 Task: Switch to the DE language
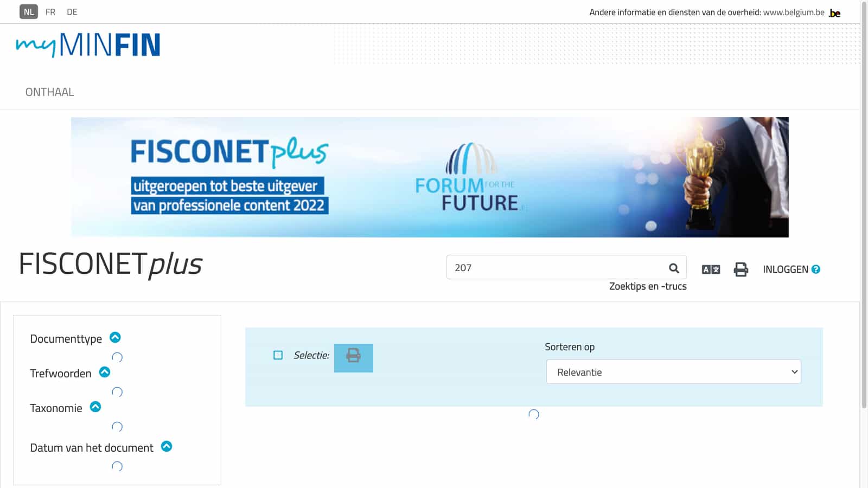[x=72, y=11]
